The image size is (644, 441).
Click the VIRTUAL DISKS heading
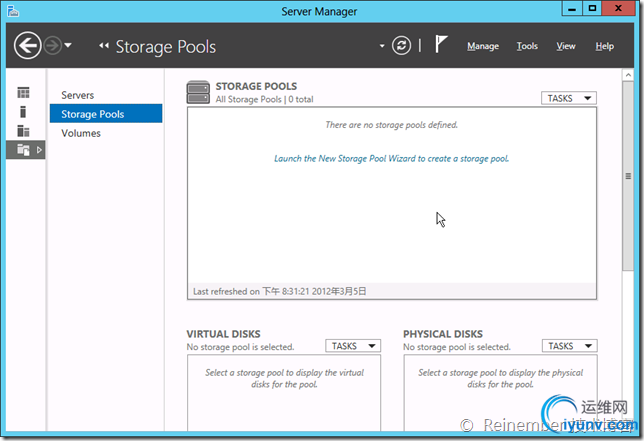coord(223,334)
